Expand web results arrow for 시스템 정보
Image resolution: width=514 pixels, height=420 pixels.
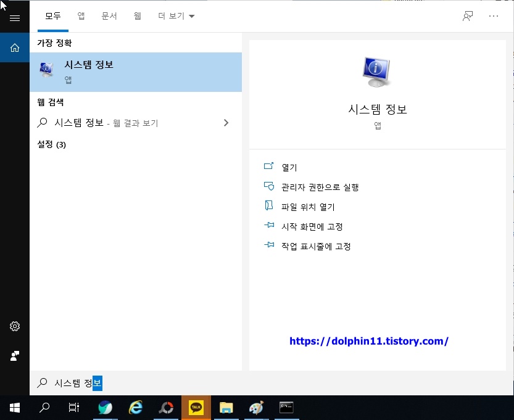coord(226,123)
